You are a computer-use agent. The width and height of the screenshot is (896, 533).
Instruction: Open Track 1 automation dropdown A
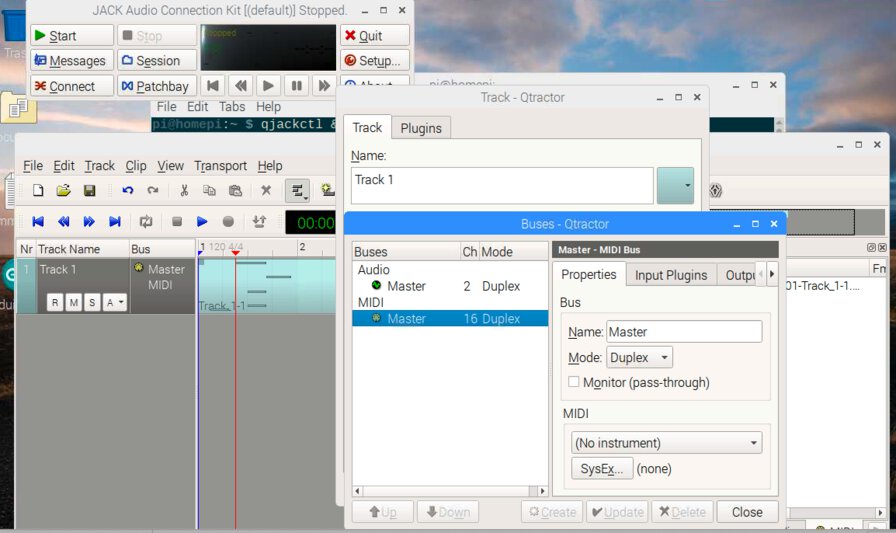click(x=115, y=303)
